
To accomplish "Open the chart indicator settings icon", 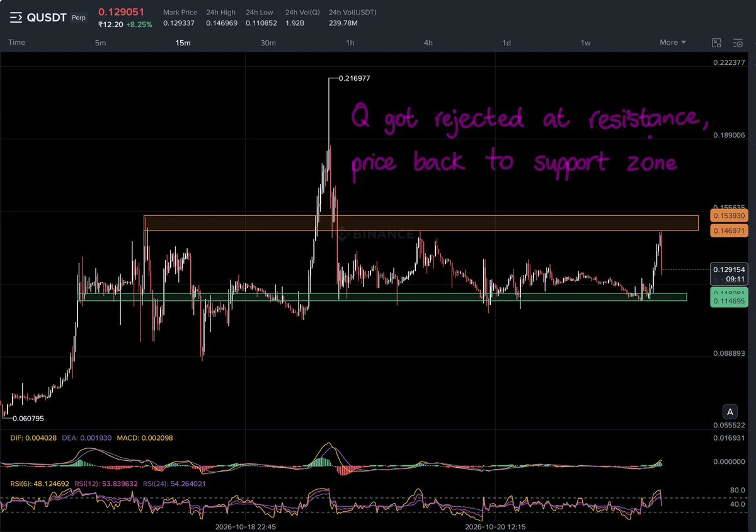I will tap(738, 43).
